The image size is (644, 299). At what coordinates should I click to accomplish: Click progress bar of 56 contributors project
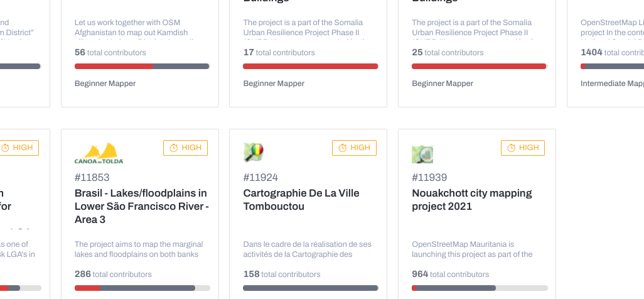[x=142, y=66]
